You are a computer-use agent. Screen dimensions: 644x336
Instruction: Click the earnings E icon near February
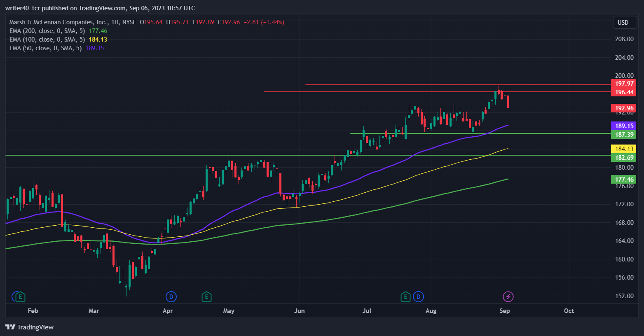click(20, 296)
